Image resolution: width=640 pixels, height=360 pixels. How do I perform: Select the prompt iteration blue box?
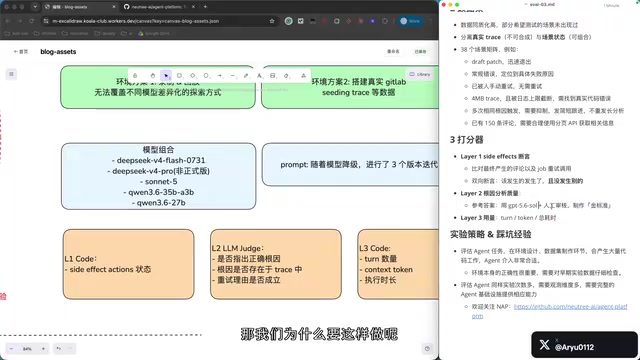[x=351, y=164]
